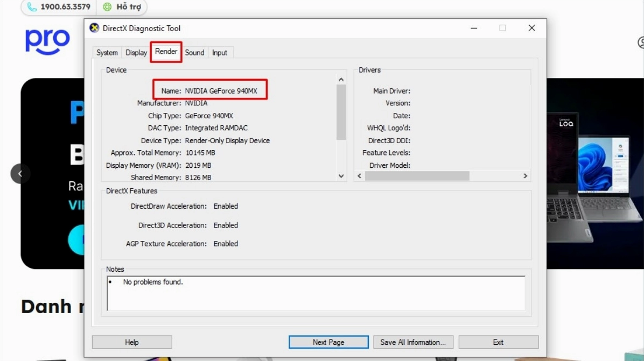The width and height of the screenshot is (644, 361).
Task: Click the Direct3D DDI label
Action: point(389,141)
